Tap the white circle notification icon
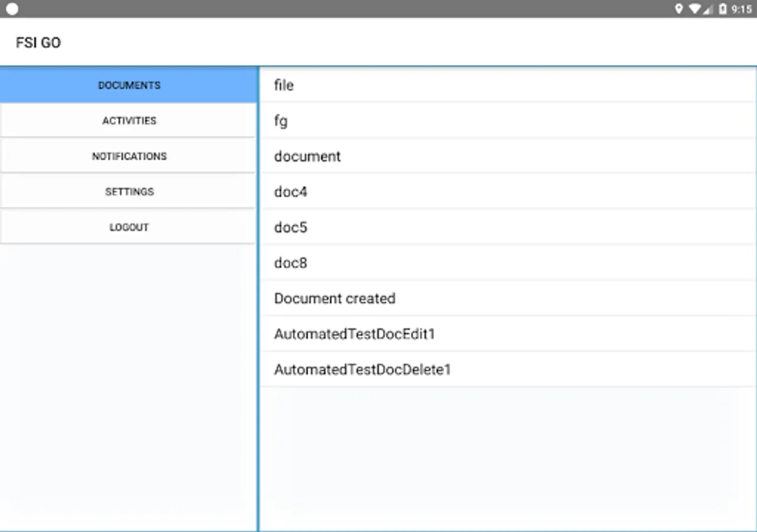Screen dimensions: 757x532 click(12, 9)
